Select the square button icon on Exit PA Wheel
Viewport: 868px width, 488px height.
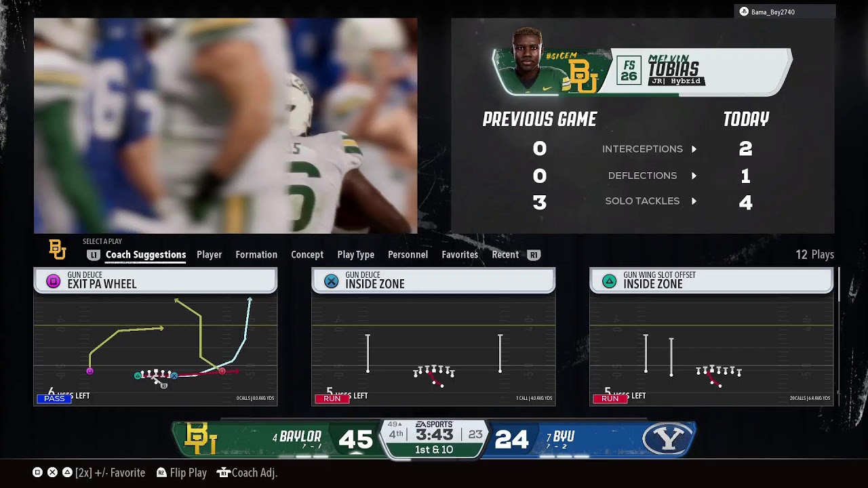pos(53,281)
